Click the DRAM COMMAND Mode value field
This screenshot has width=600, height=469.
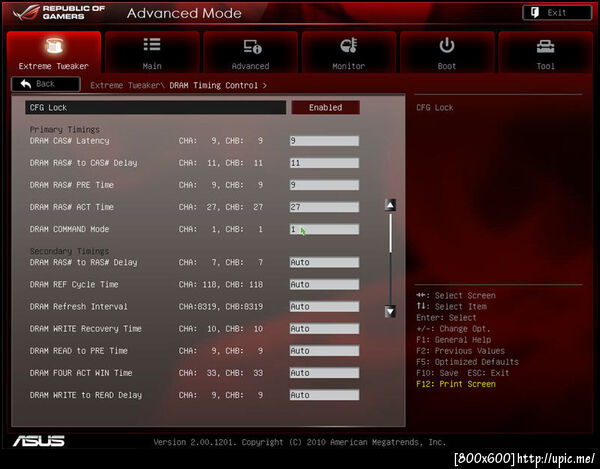coord(324,229)
